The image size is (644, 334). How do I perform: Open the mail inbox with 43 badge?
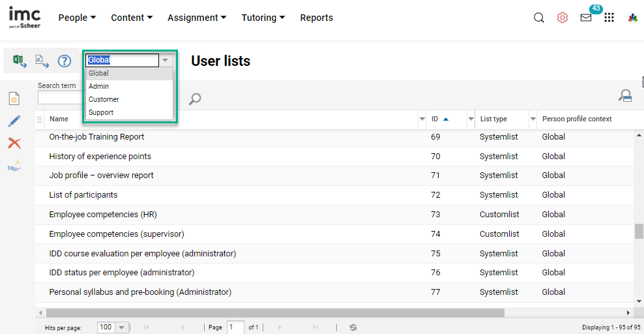pos(586,18)
